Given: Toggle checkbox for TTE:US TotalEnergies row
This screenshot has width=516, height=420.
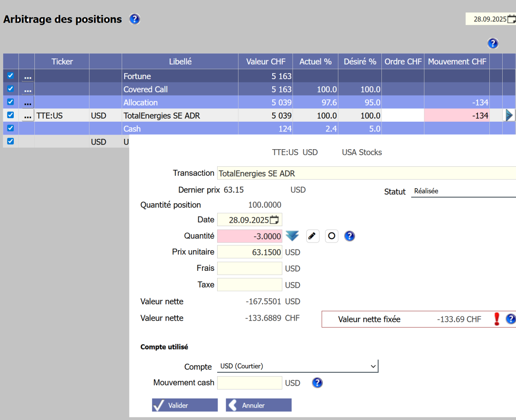Looking at the screenshot, I should click(11, 115).
